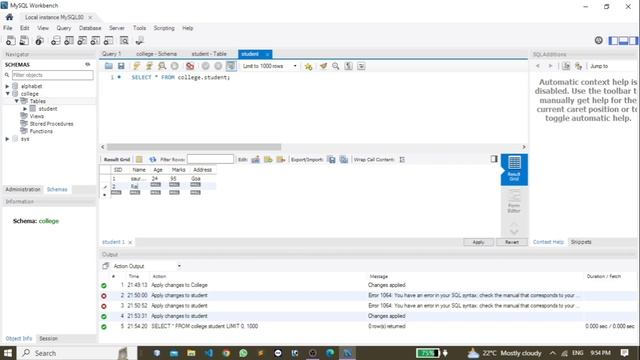Screen dimensions: 640x360
Task: Expand the sys schema
Action: point(7,139)
